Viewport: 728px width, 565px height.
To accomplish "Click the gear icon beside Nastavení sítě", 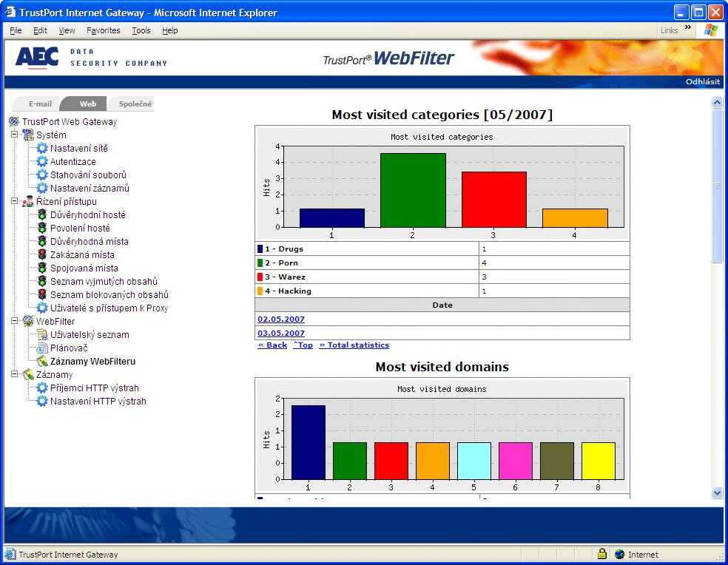I will (x=41, y=148).
